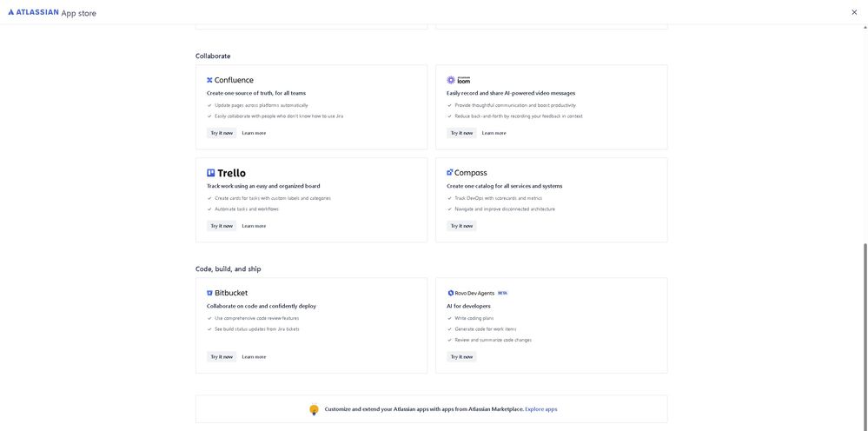Image resolution: width=868 pixels, height=431 pixels.
Task: Click 'Create one source of truth, for all teams'
Action: point(256,94)
